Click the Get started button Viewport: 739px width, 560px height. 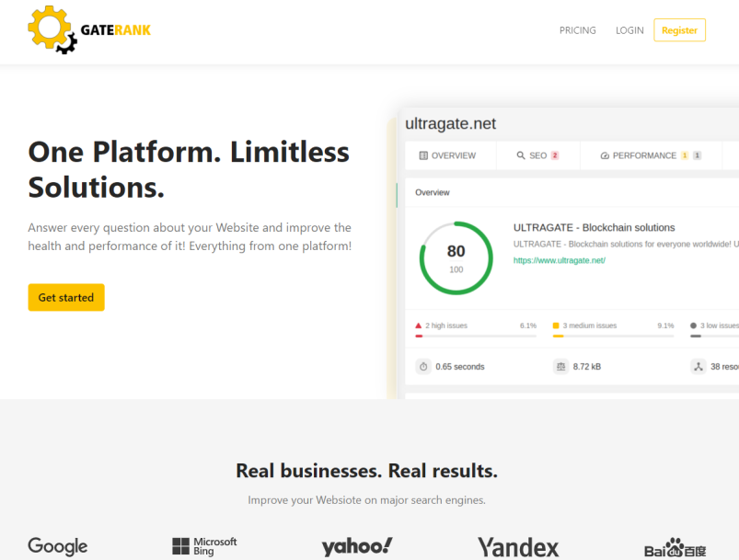tap(66, 297)
